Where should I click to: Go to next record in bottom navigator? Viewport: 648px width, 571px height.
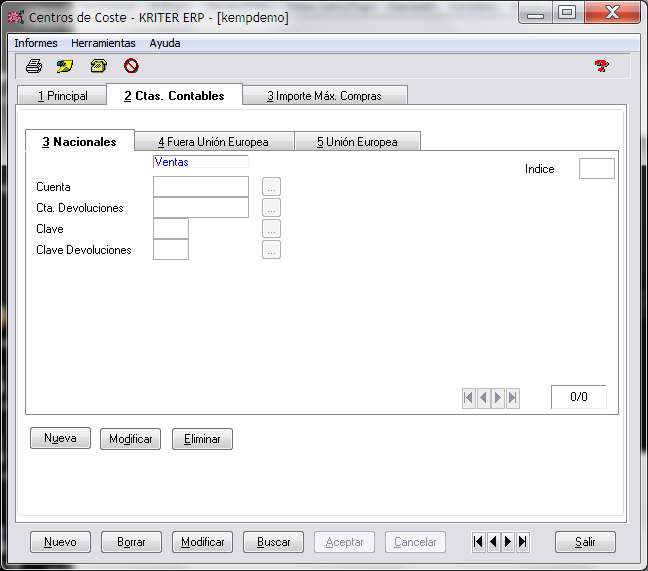point(508,542)
